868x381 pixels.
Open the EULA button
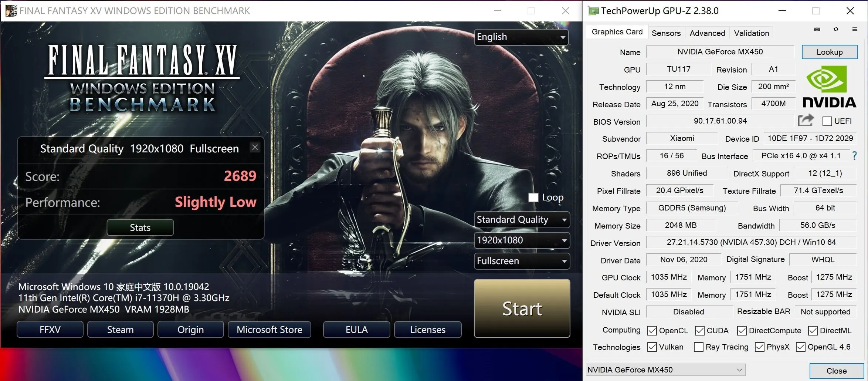[x=356, y=330]
